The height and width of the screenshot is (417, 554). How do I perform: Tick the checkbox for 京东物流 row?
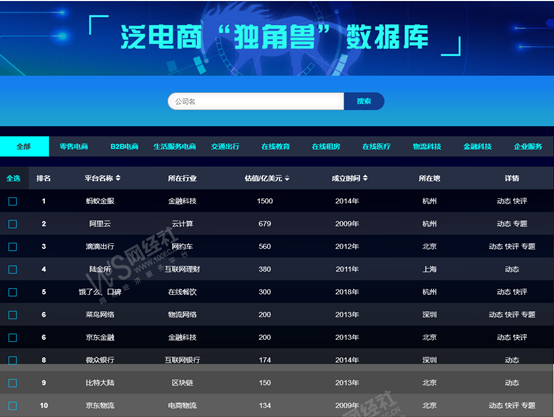(13, 406)
